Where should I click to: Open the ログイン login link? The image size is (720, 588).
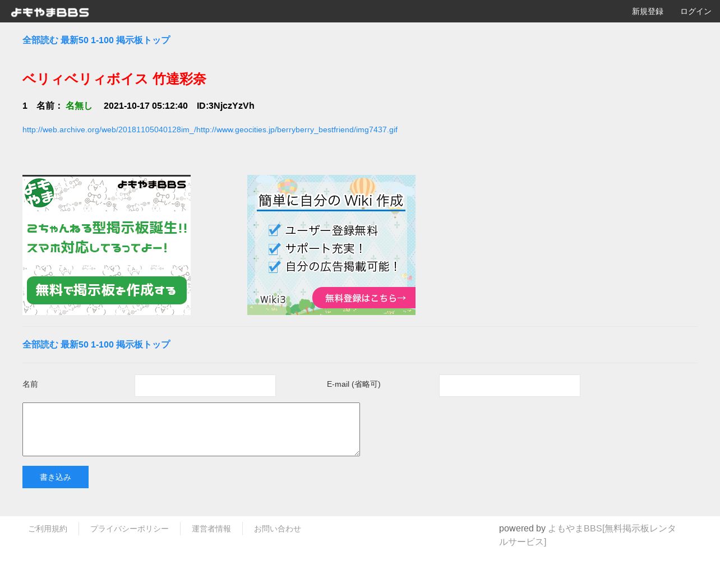coord(695,11)
